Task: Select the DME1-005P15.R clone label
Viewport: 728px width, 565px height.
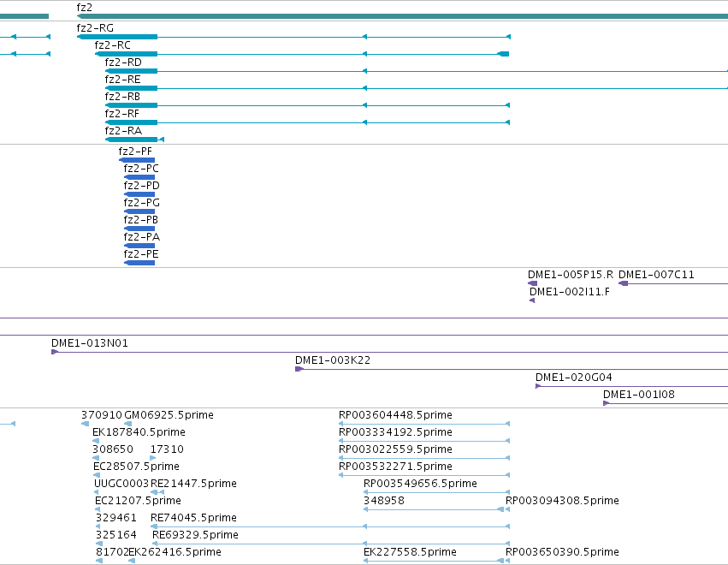Action: click(x=571, y=275)
